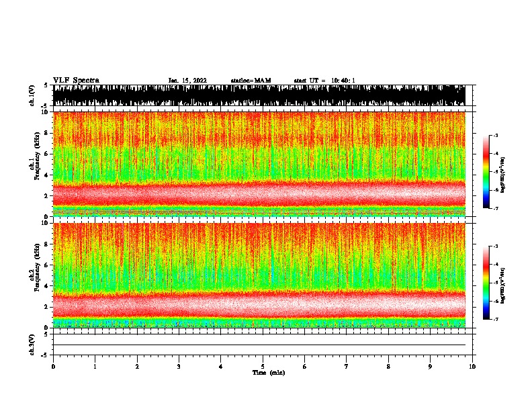Screen dimensions: 532x411
Task: Click the "station=MAM" header label
Action: tap(251, 81)
